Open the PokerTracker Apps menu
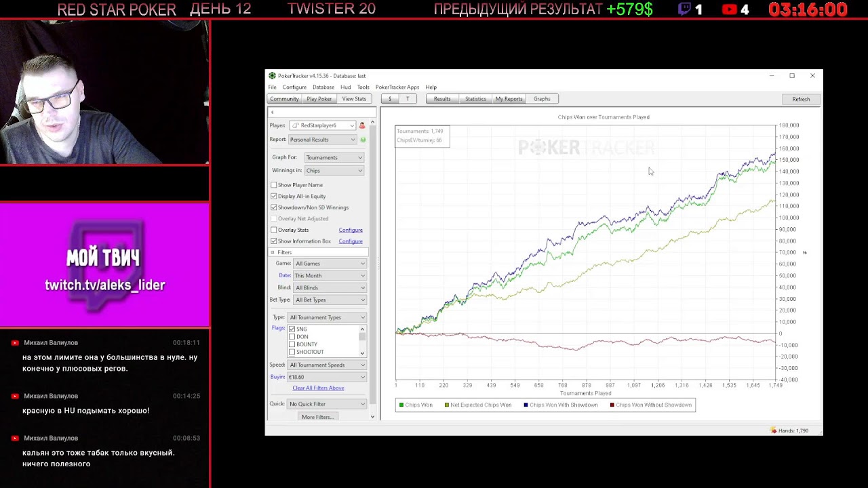 point(397,87)
